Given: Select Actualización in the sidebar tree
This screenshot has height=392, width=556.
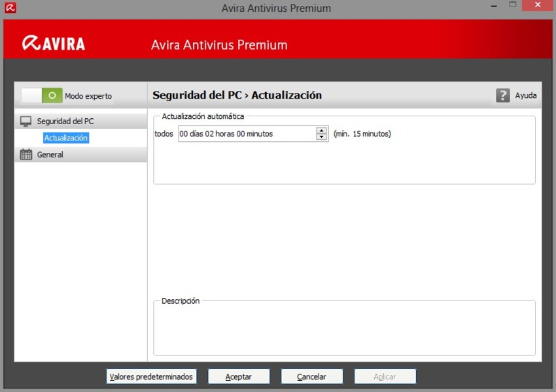Looking at the screenshot, I should 65,138.
